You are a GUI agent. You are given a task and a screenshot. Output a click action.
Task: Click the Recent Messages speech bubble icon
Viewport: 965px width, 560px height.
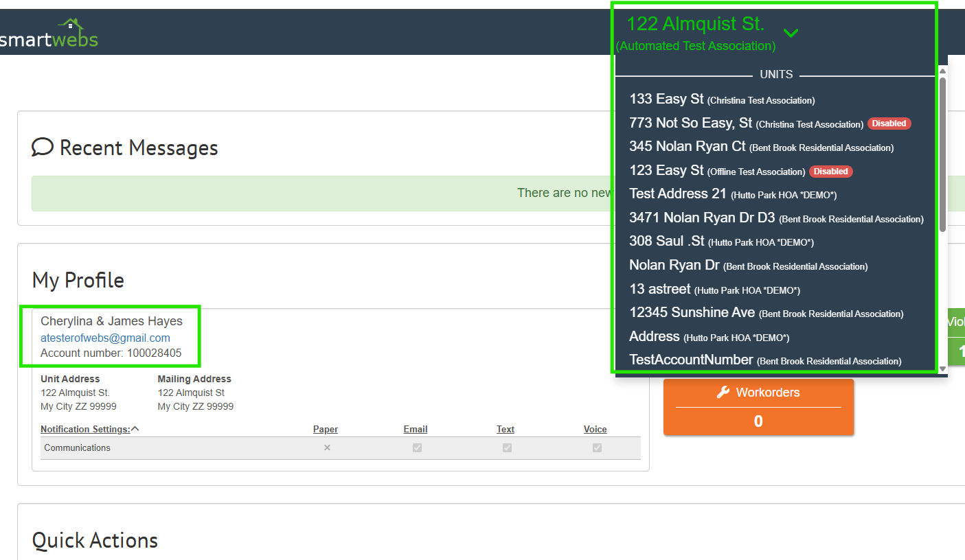coord(43,147)
